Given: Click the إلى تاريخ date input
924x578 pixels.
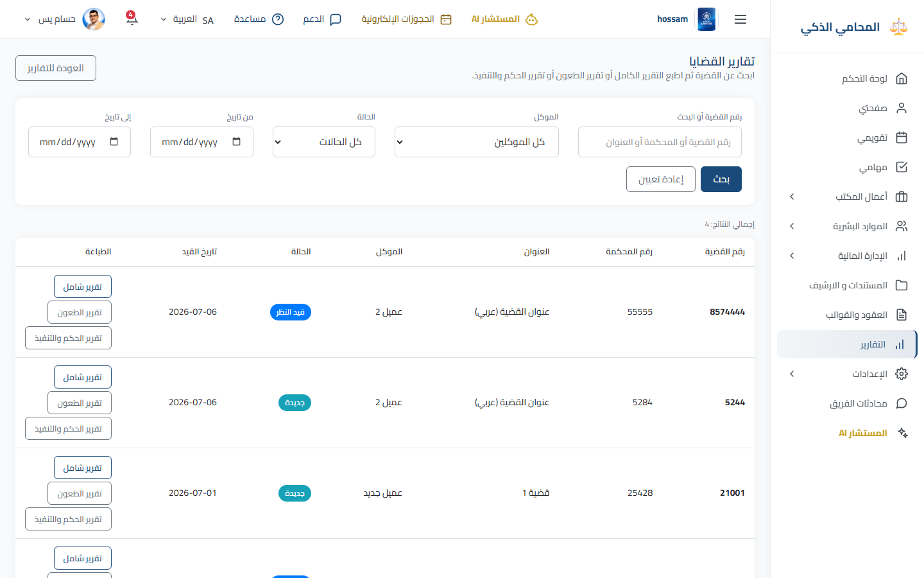Looking at the screenshot, I should click(80, 142).
